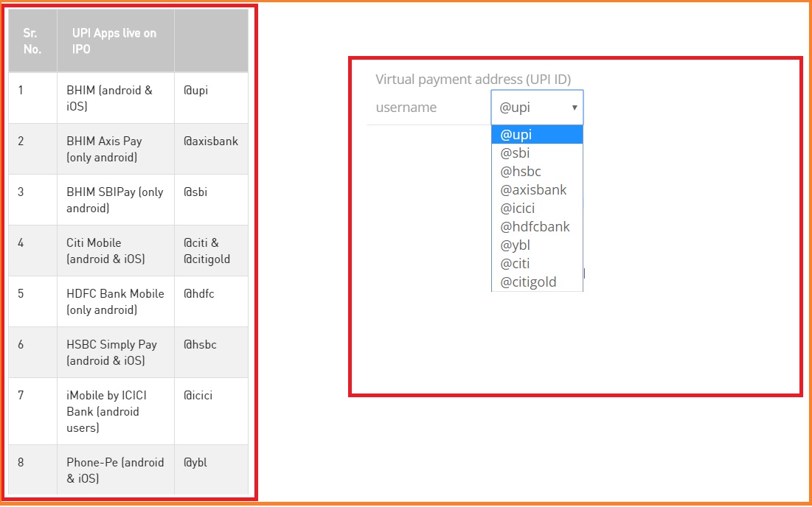Click serial number 7 in table
The height and width of the screenshot is (507, 812).
32,411
